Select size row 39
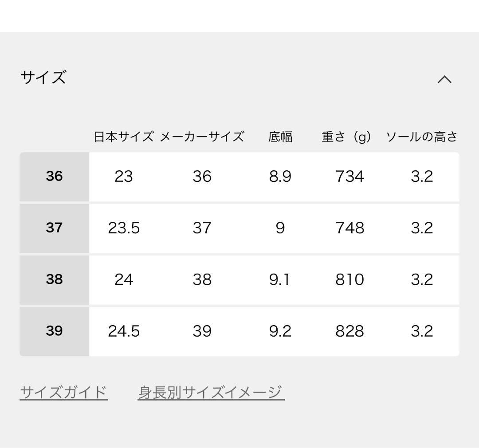479x448 pixels. coord(54,331)
